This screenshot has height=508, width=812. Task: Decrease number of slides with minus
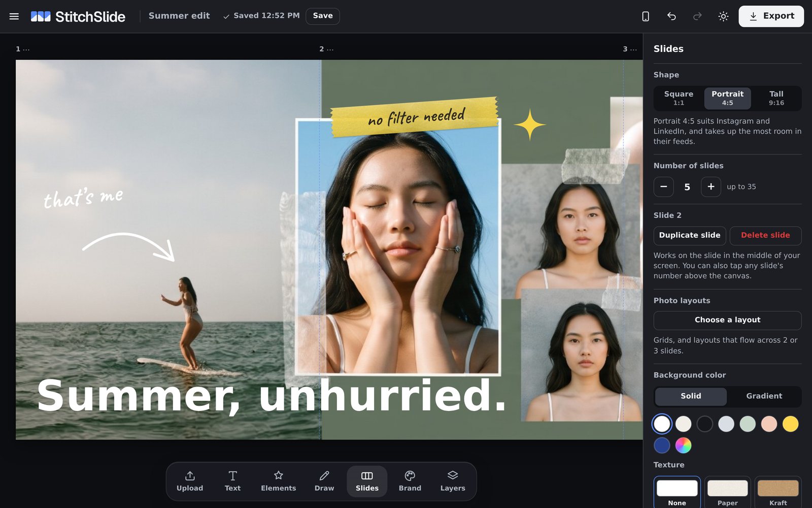pos(663,187)
